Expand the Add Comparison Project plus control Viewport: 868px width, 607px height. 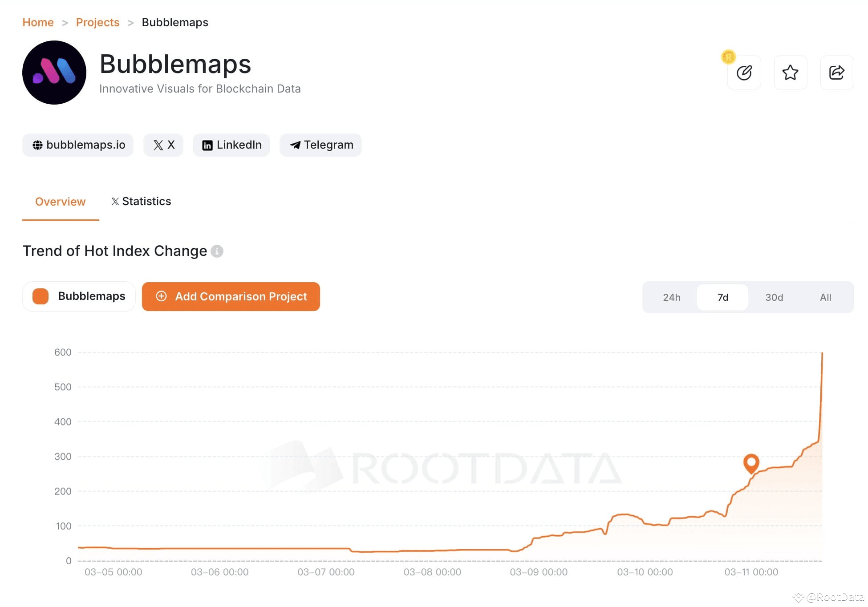tap(161, 296)
